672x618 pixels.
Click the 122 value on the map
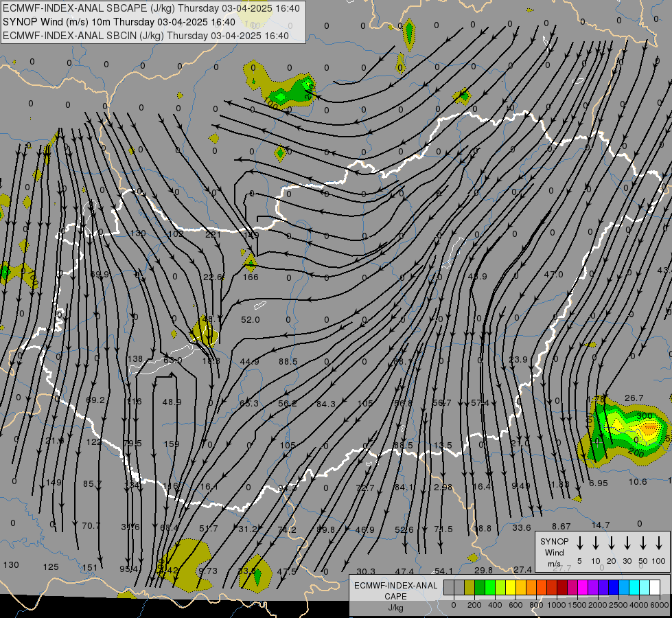pos(94,442)
